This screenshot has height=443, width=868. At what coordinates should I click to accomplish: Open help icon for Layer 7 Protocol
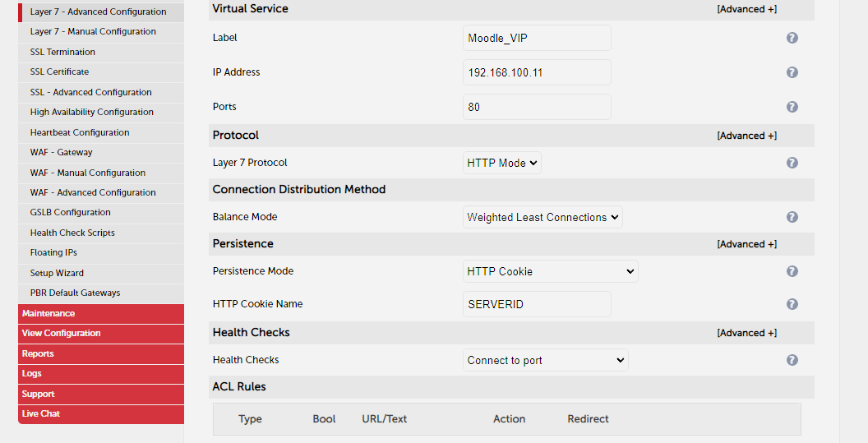click(x=792, y=163)
